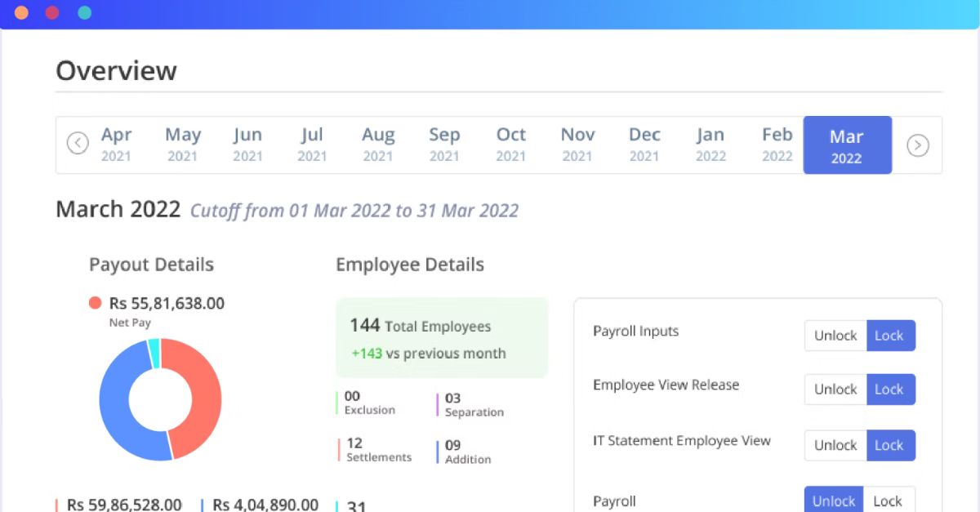980x512 pixels.
Task: Click the orange legend marker beside Rs 59,86,528.00
Action: click(57, 504)
